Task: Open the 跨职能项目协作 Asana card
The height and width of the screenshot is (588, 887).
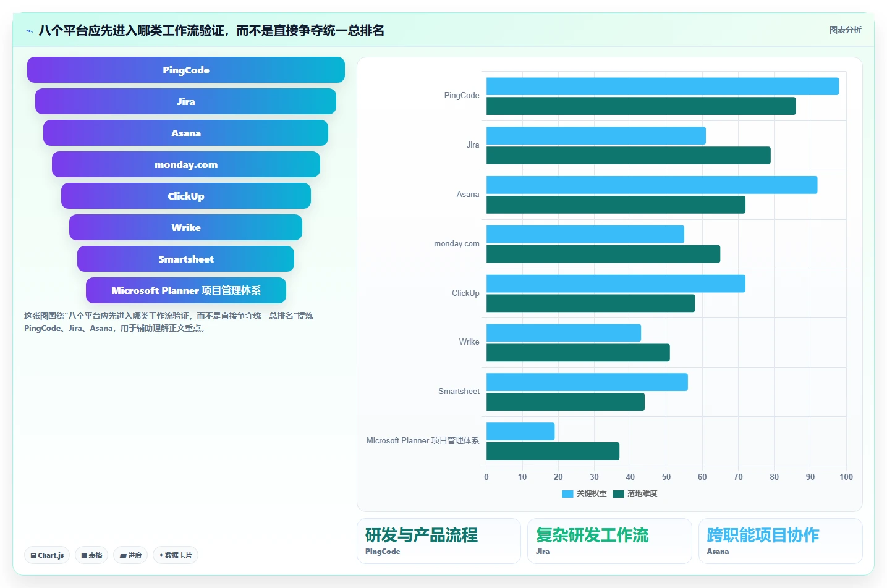Action: tap(781, 541)
